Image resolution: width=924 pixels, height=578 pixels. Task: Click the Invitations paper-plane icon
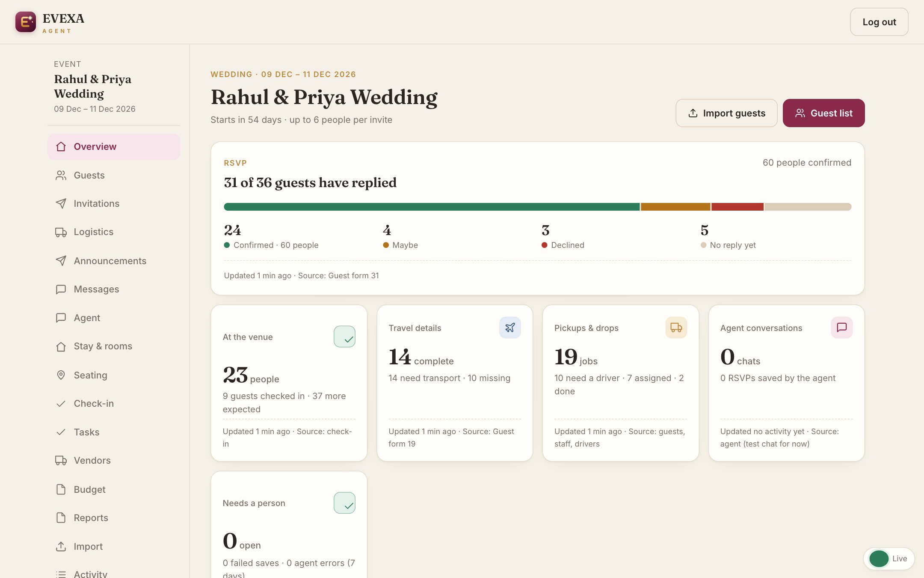coord(61,203)
